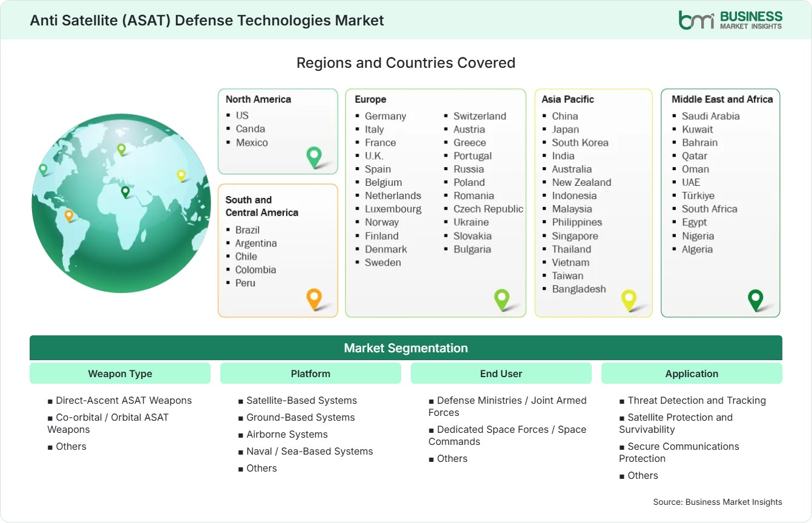
Task: Click US in North America list
Action: [242, 115]
